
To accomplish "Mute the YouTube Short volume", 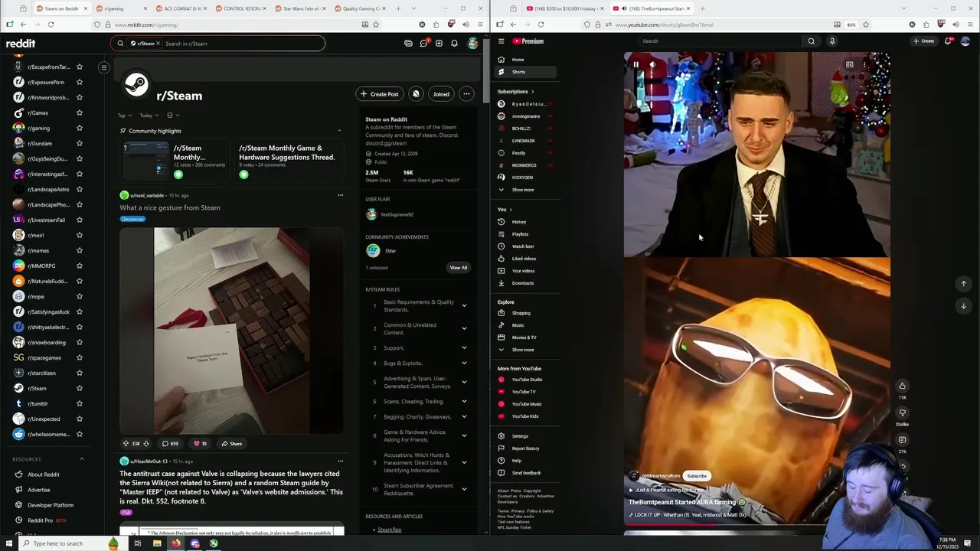I will click(x=652, y=65).
